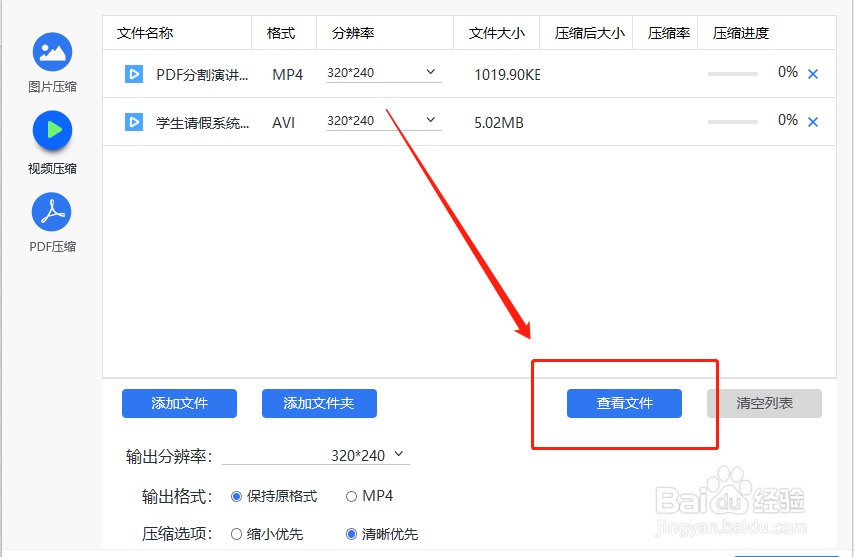
Task: Click the 视频压缩 sidebar label
Action: tap(52, 169)
